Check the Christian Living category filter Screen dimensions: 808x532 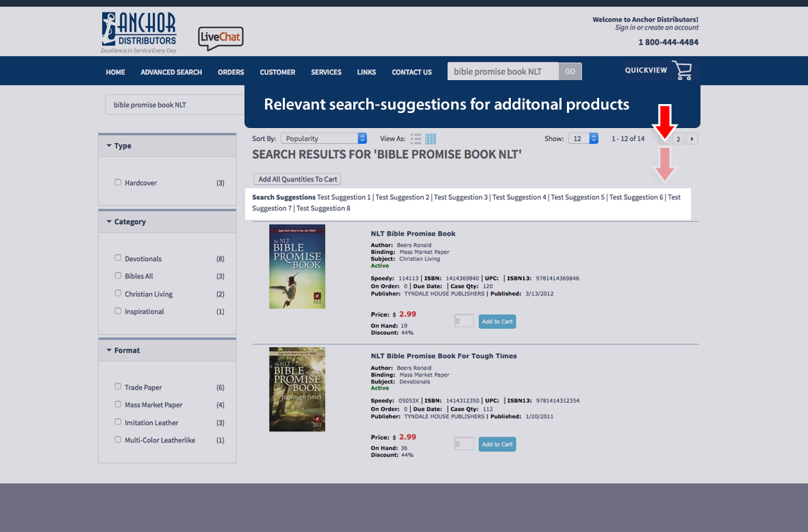[x=118, y=293]
